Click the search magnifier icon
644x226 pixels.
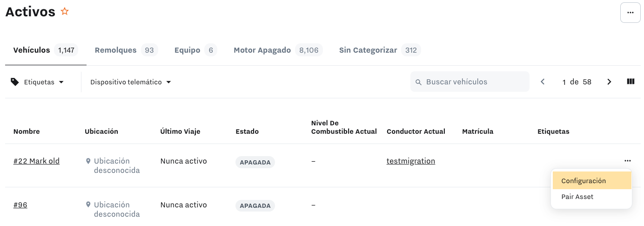pos(418,82)
